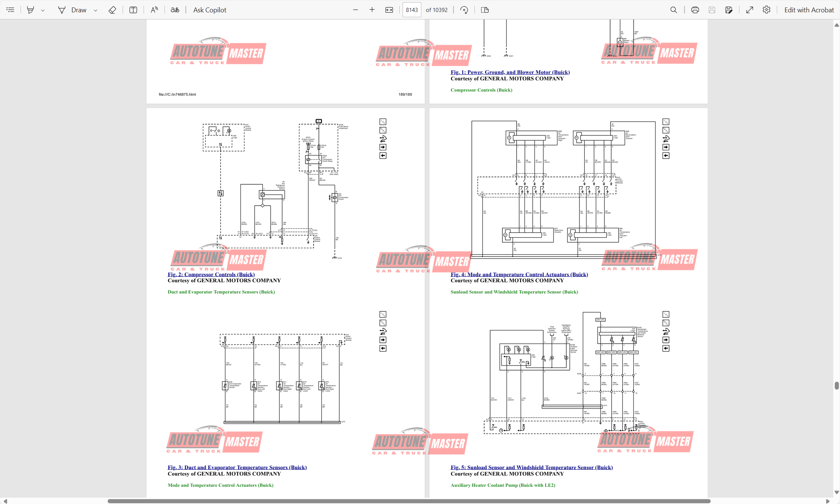
Task: Toggle the page view layout button
Action: pos(485,10)
